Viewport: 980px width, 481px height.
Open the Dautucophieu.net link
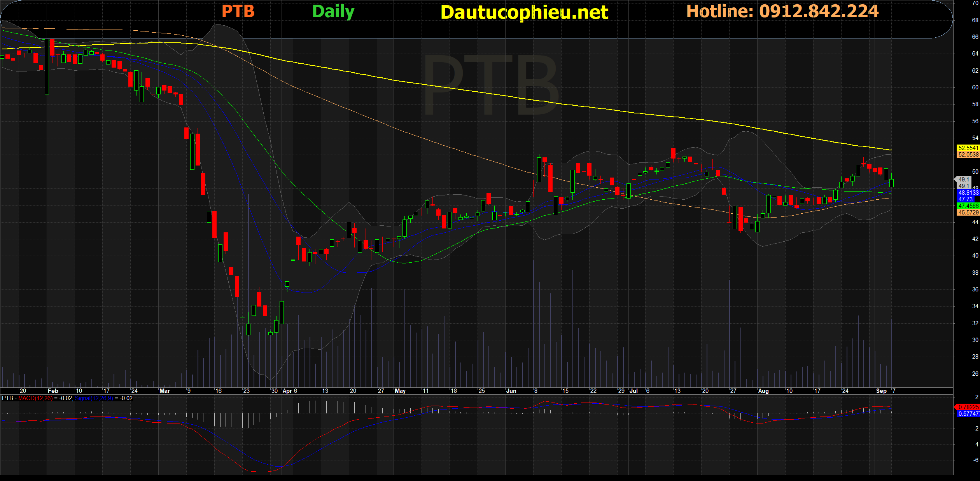(524, 12)
